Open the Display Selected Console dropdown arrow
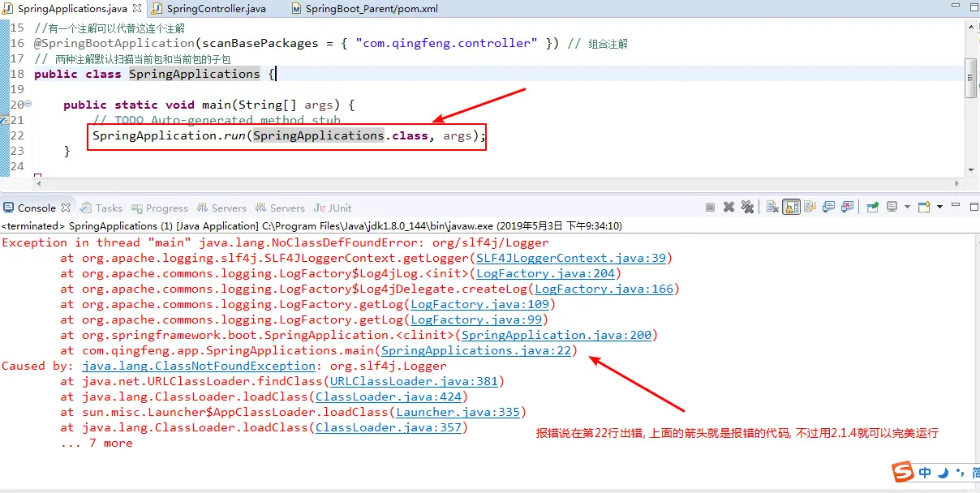Image resolution: width=980 pixels, height=493 pixels. pyautogui.click(x=907, y=207)
